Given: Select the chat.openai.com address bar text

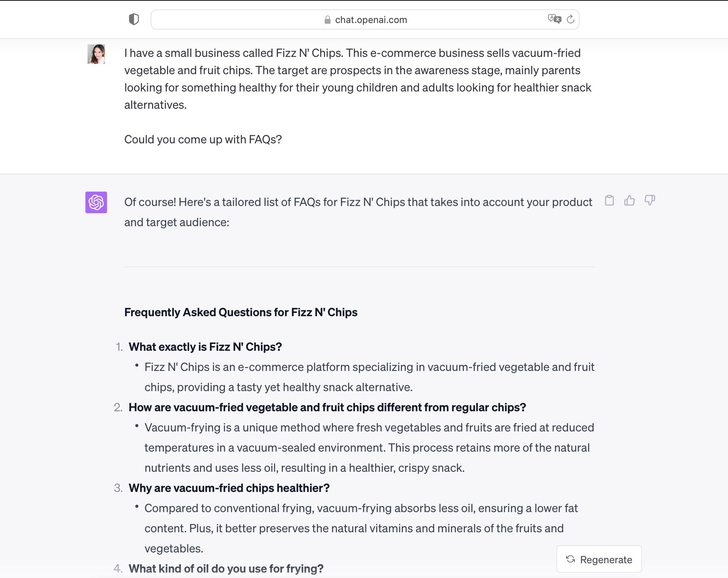Looking at the screenshot, I should click(371, 19).
